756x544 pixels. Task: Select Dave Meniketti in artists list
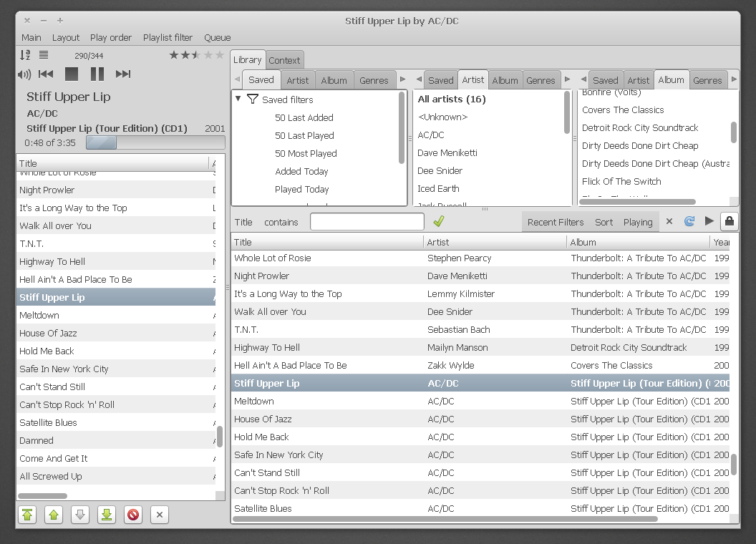pos(447,153)
